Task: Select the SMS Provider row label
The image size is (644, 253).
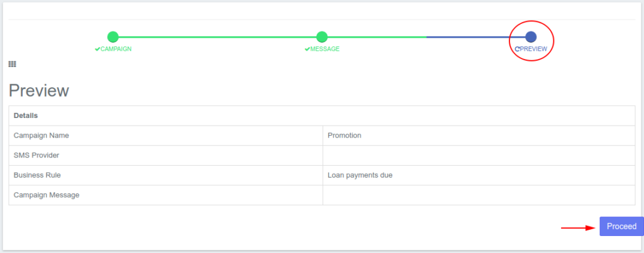Action: (x=36, y=156)
